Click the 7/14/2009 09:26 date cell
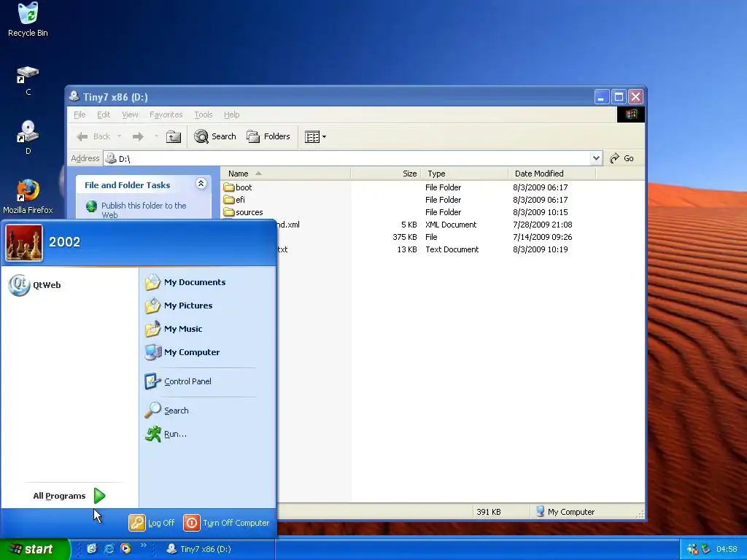Viewport: 747px width, 560px height. (542, 237)
